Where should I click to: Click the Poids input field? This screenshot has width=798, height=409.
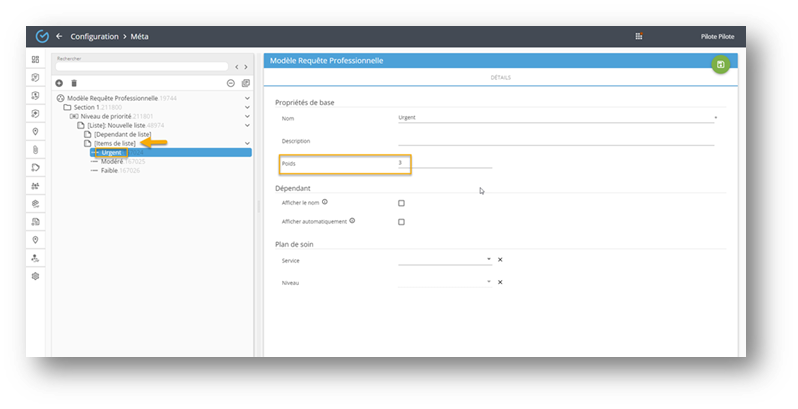tap(445, 162)
